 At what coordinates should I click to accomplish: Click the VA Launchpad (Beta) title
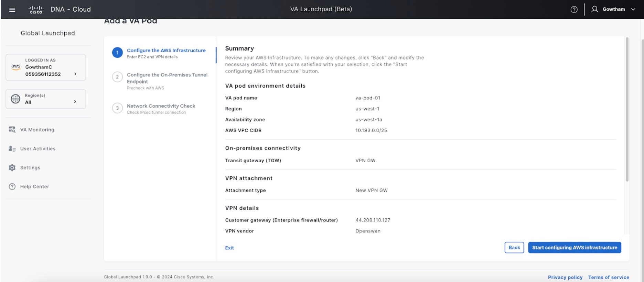coord(321,9)
